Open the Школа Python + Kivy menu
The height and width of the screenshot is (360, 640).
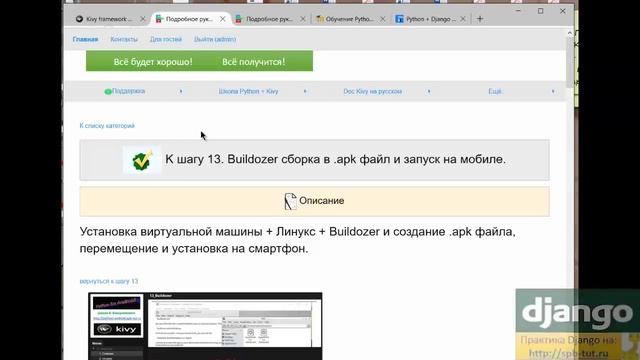point(248,91)
